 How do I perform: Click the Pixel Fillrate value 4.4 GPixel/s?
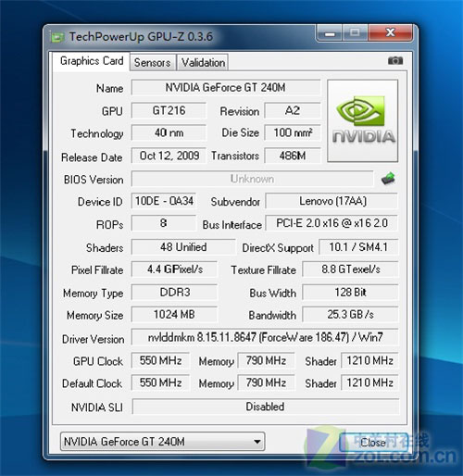point(174,269)
